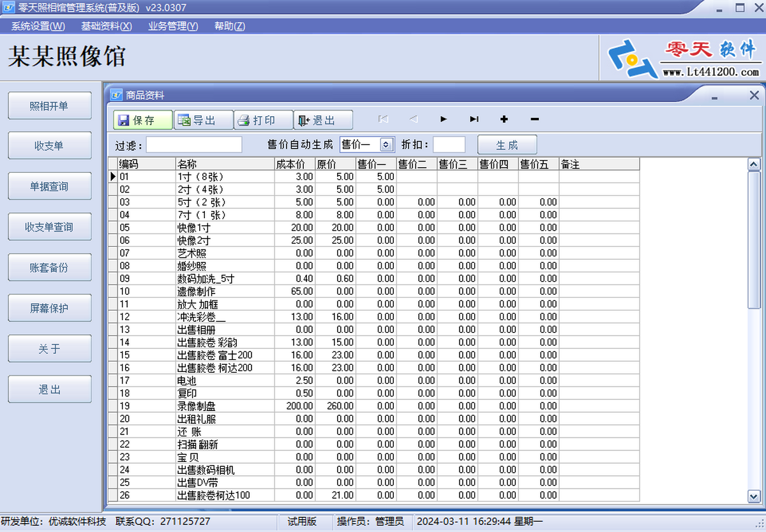Image resolution: width=766 pixels, height=532 pixels.
Task: Click the 售价四 column header
Action: [x=499, y=164]
